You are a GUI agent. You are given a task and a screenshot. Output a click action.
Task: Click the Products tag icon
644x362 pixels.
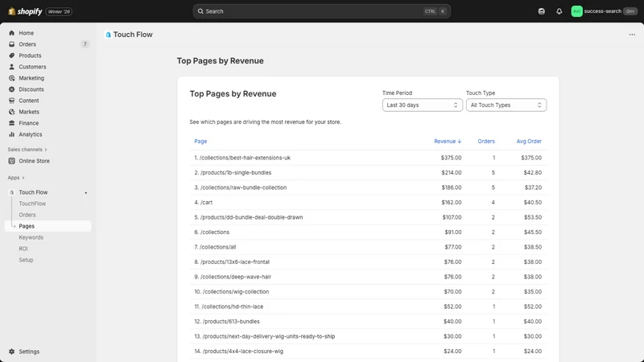pyautogui.click(x=11, y=56)
